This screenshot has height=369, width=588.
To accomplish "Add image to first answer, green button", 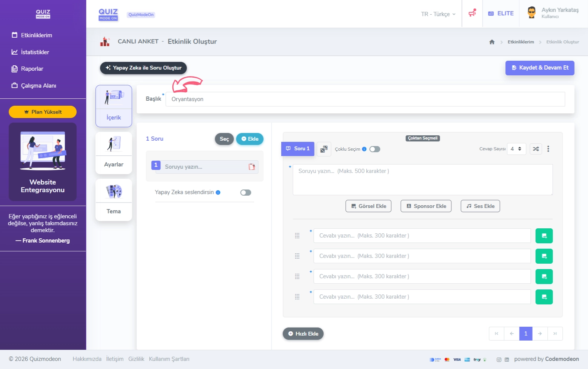I will [544, 236].
